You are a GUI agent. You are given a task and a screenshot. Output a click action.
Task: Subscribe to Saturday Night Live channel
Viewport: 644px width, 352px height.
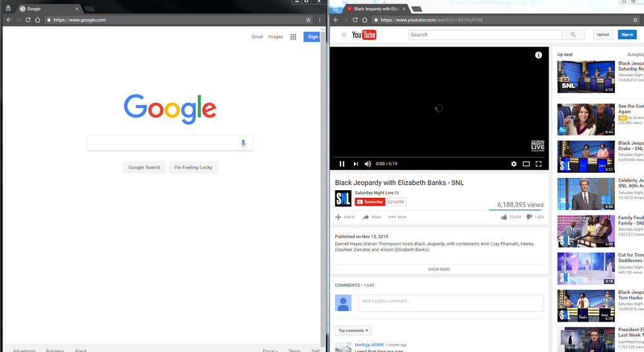click(x=370, y=202)
